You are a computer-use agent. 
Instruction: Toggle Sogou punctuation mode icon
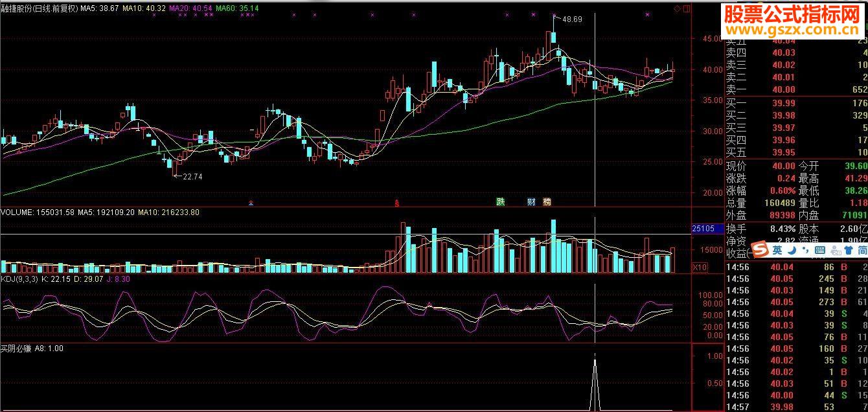(805, 250)
